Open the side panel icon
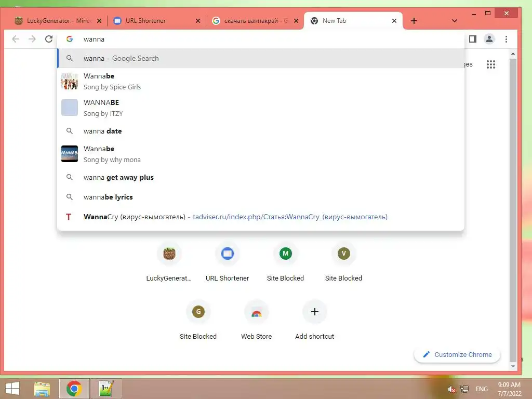The image size is (532, 399). click(x=473, y=39)
